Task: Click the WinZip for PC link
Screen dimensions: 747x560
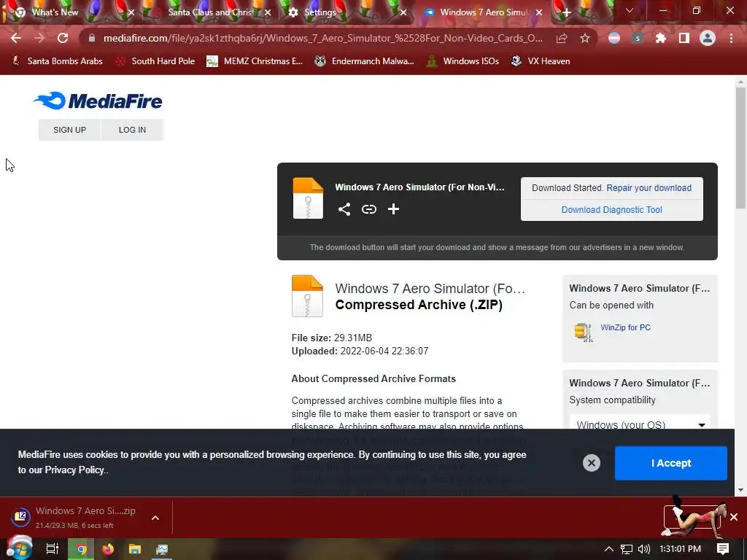Action: (625, 327)
